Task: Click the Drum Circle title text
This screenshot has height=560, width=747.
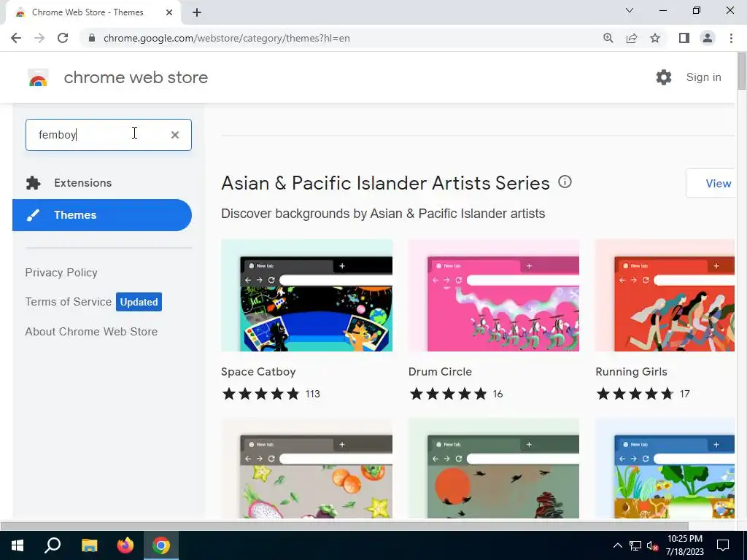Action: pos(440,371)
